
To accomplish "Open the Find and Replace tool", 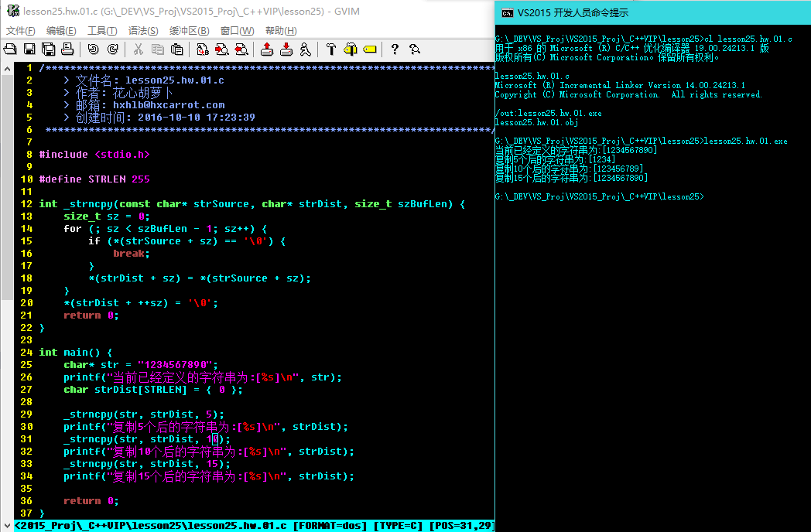I will click(202, 49).
